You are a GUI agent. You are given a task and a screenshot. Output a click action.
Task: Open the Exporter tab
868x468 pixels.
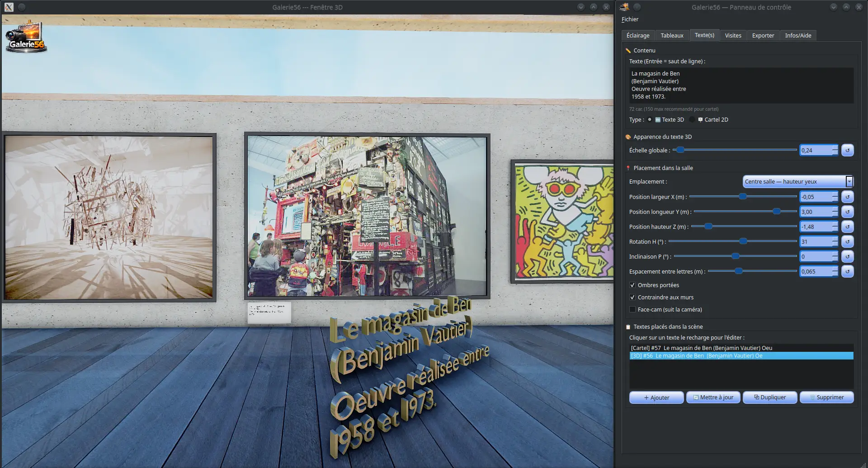pos(763,36)
